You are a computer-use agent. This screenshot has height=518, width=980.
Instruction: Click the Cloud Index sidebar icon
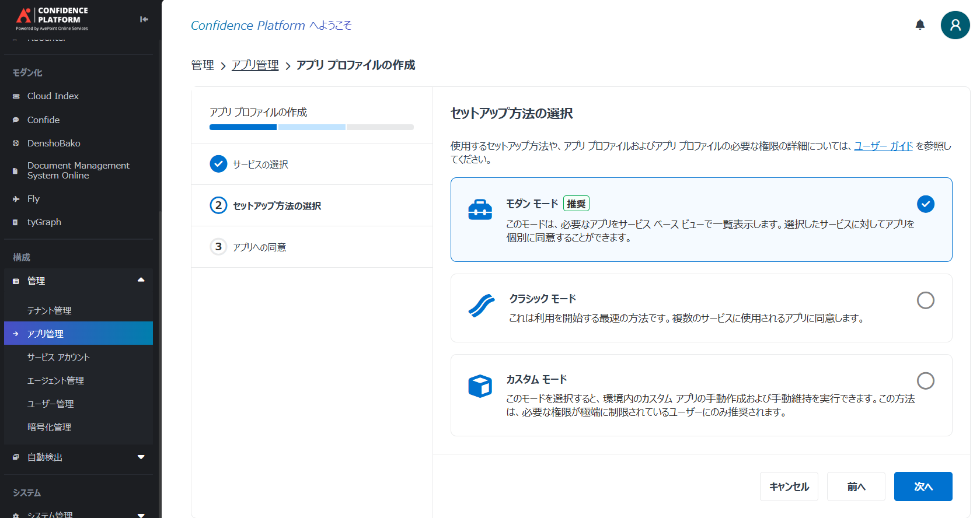coord(16,96)
